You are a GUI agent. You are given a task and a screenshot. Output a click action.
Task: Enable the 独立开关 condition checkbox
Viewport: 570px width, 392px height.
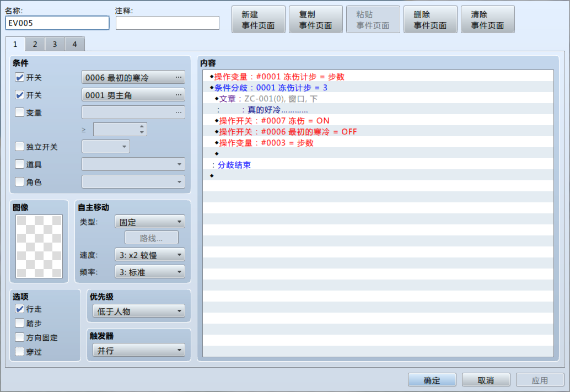tap(20, 147)
